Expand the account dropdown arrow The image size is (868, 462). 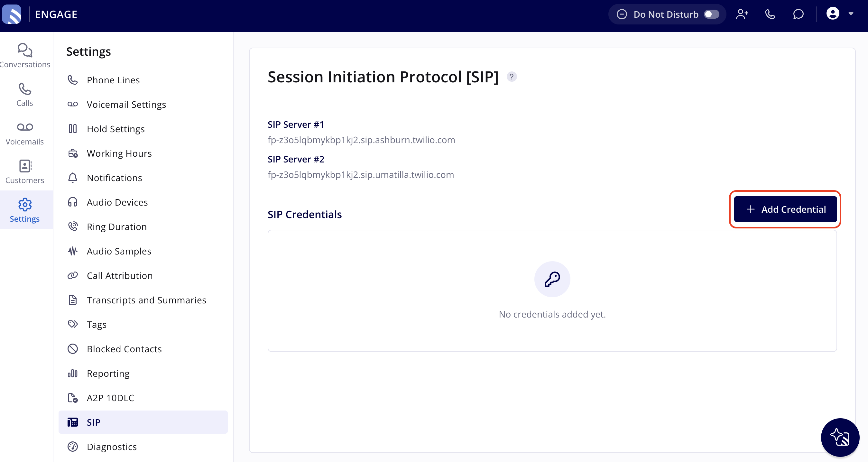(x=851, y=14)
